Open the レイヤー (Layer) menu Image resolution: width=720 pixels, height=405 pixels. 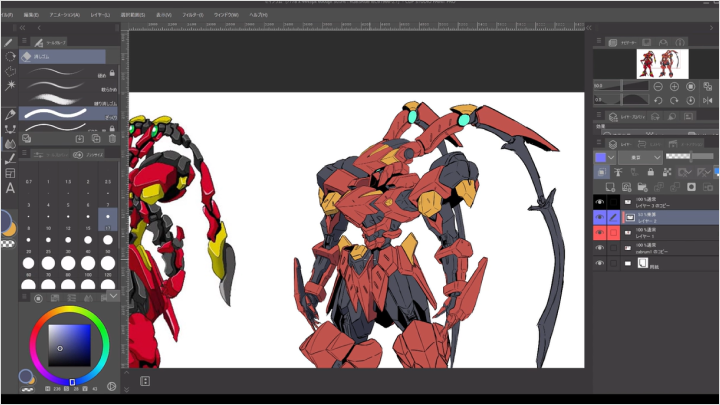click(100, 15)
